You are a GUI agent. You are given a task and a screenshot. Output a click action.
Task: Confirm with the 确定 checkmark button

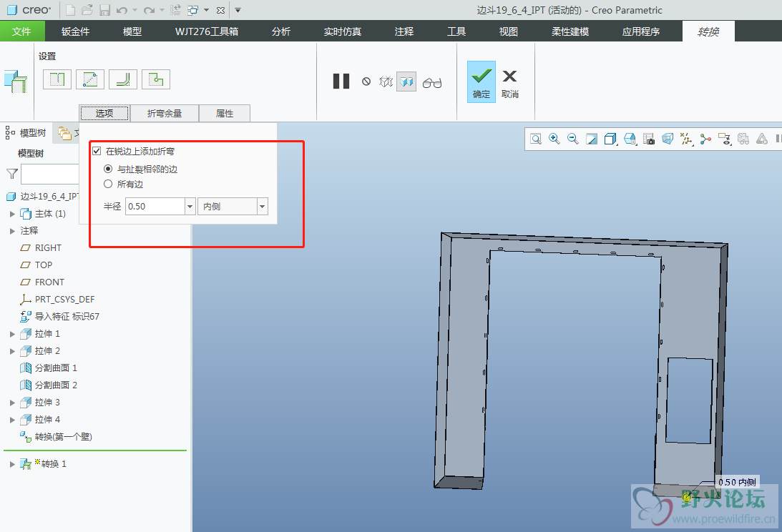coord(482,82)
